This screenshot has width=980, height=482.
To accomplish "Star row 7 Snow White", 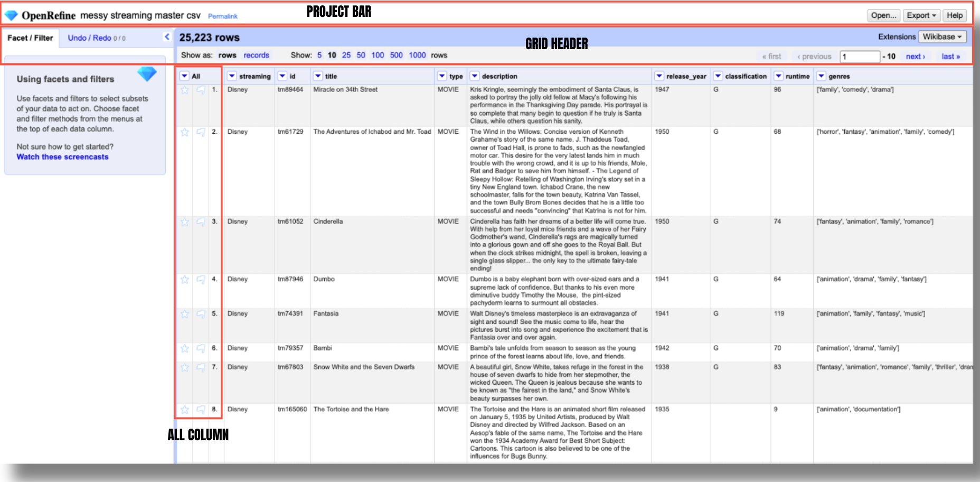I will point(185,367).
